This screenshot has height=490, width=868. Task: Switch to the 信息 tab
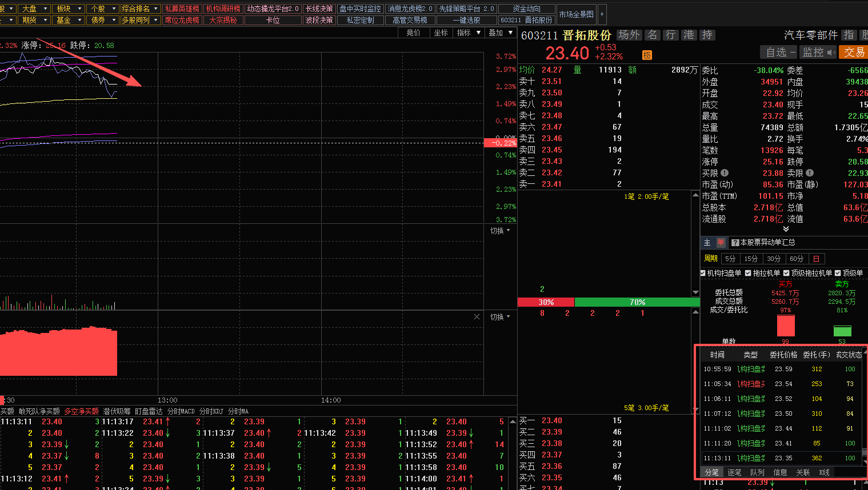[x=780, y=472]
